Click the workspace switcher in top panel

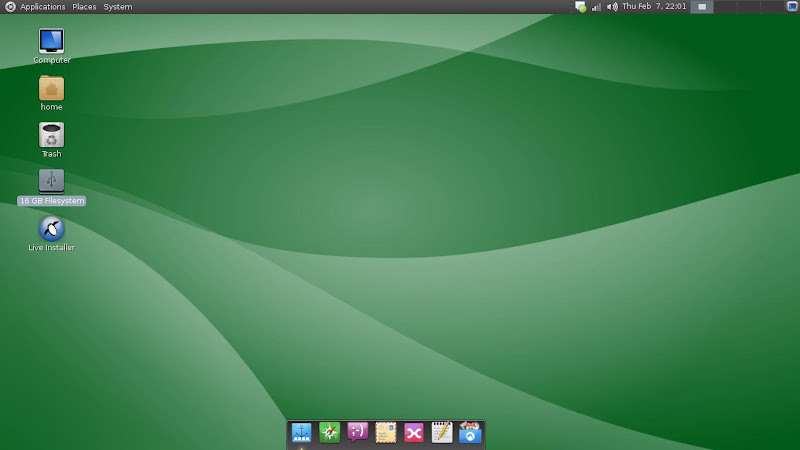pyautogui.click(x=703, y=7)
